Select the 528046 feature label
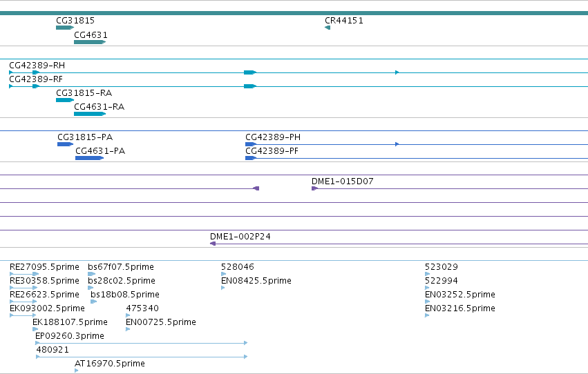The width and height of the screenshot is (588, 374). coord(238,267)
